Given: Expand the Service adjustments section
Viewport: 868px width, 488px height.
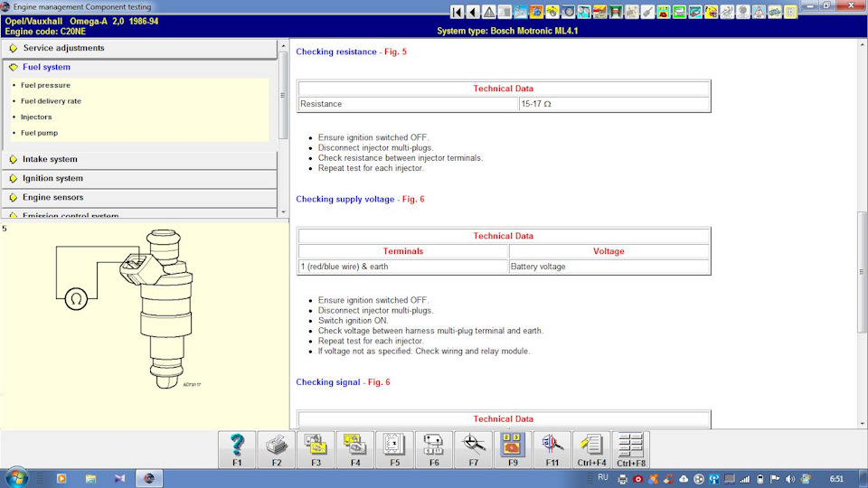Looking at the screenshot, I should point(139,48).
